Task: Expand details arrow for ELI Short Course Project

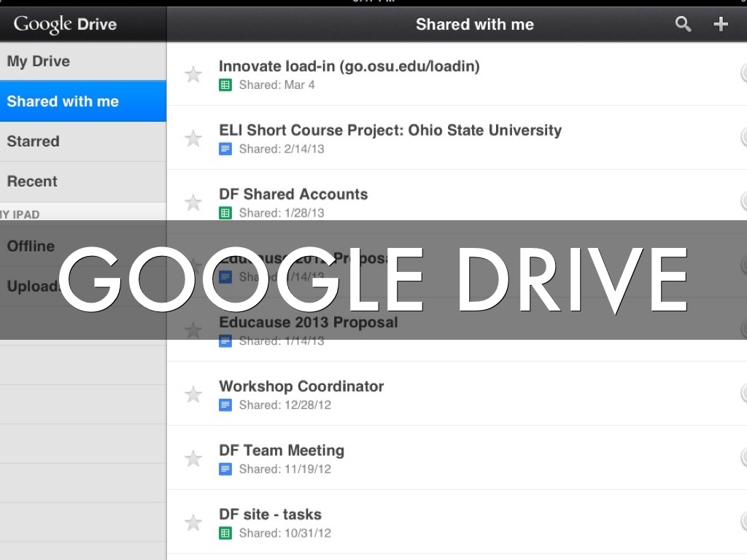Action: pos(743,137)
